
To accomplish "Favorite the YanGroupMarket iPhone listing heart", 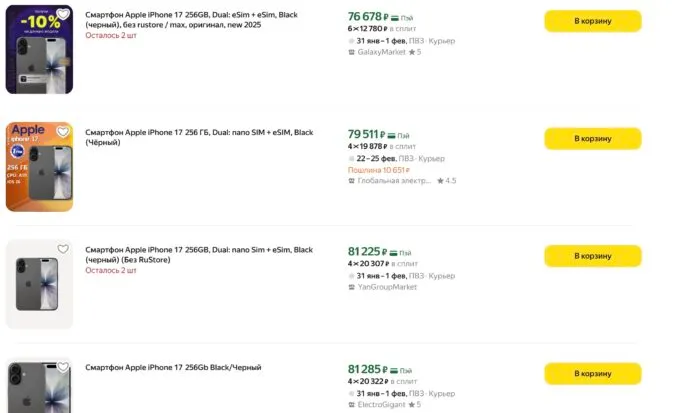I will 63,249.
